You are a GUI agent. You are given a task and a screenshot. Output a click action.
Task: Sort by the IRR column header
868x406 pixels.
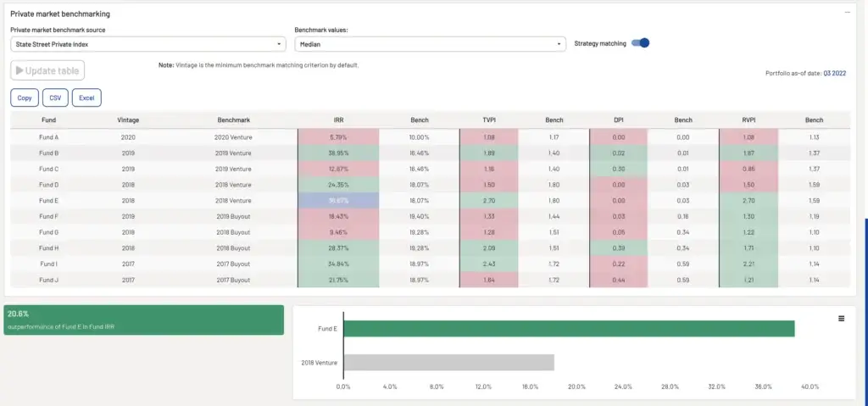tap(338, 120)
